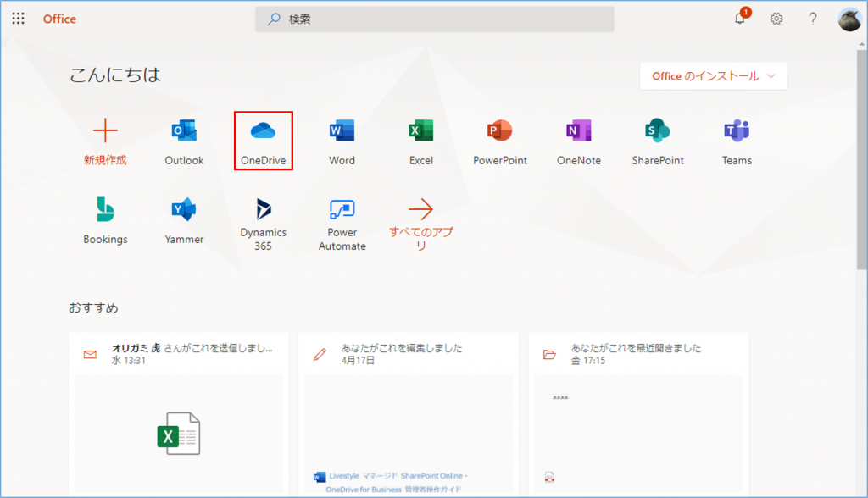The height and width of the screenshot is (498, 868).
Task: Click the pencil edit icon on the second card
Action: pos(320,354)
